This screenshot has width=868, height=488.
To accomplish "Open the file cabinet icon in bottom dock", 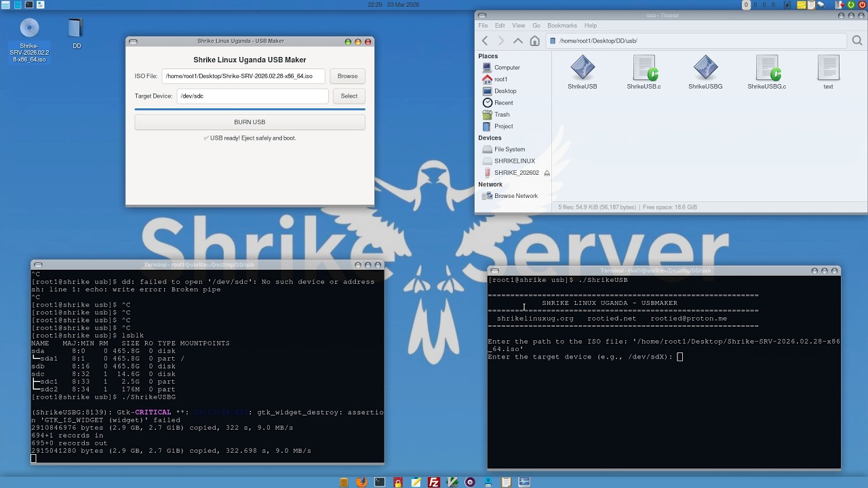I will [344, 482].
